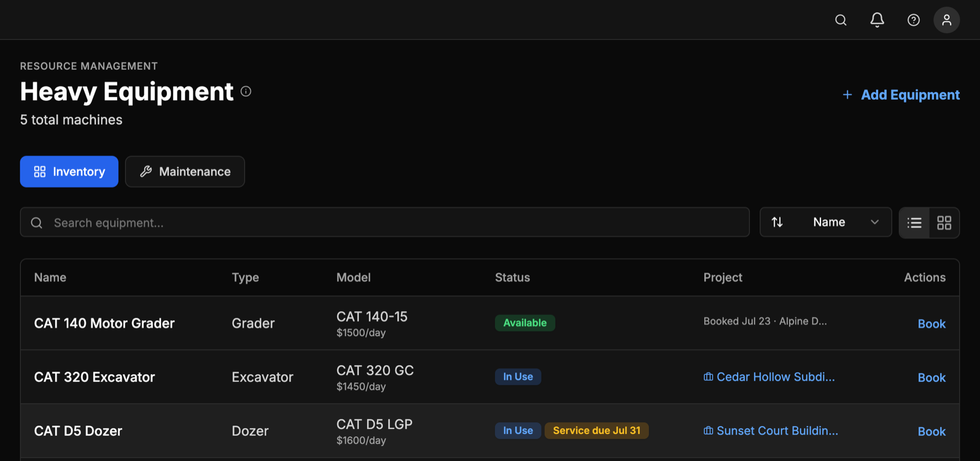The width and height of the screenshot is (980, 461).
Task: Open Sunset Court Buildin... project link
Action: coord(771,431)
